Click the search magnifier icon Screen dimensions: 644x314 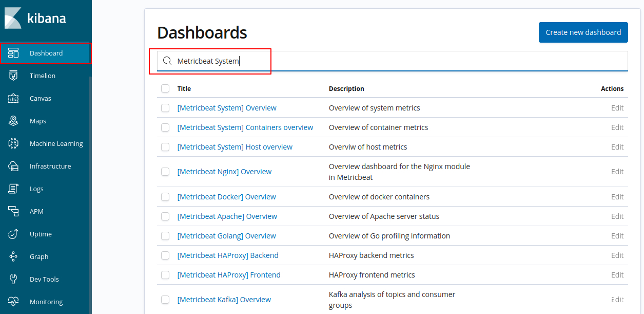click(x=167, y=61)
